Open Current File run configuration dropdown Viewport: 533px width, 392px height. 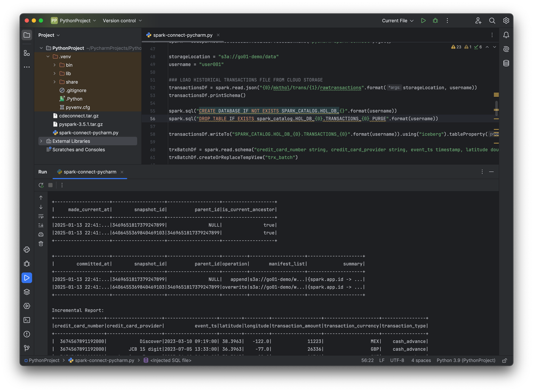coord(397,21)
